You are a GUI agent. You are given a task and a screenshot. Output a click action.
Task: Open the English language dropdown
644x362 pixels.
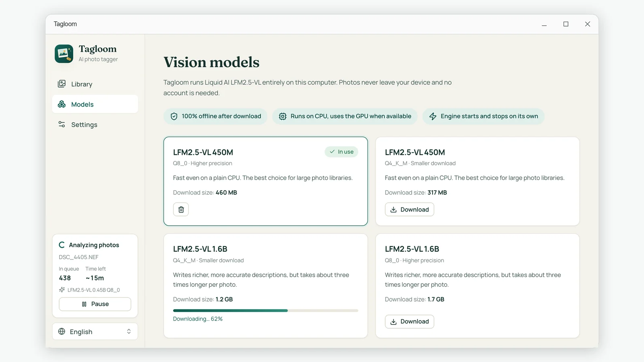[x=95, y=331]
